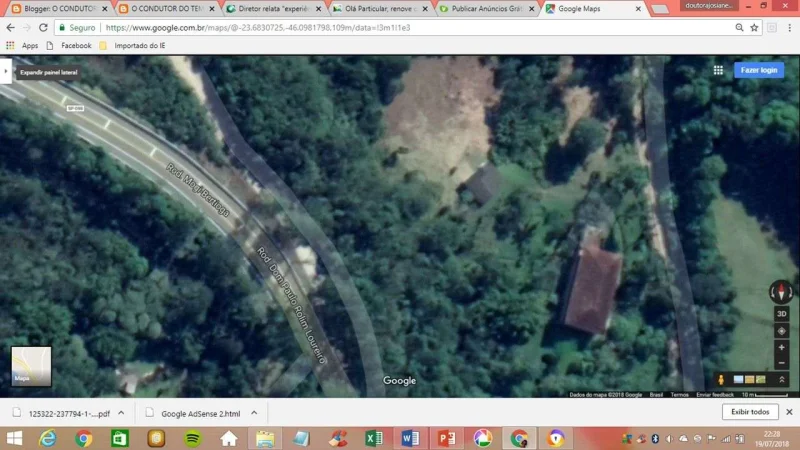Click the Fazer login button
The height and width of the screenshot is (450, 800).
coord(759,70)
